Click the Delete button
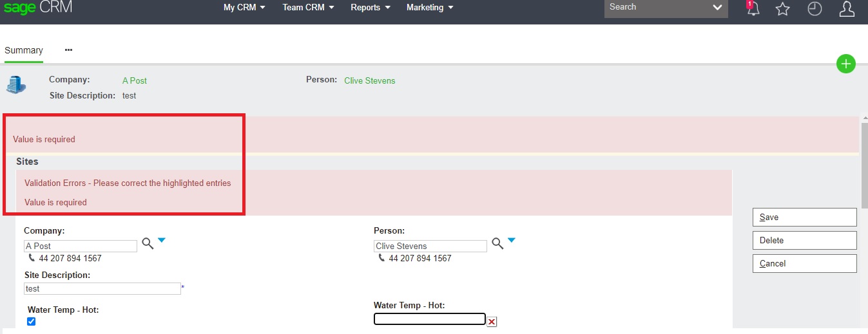868x334 pixels. [804, 240]
